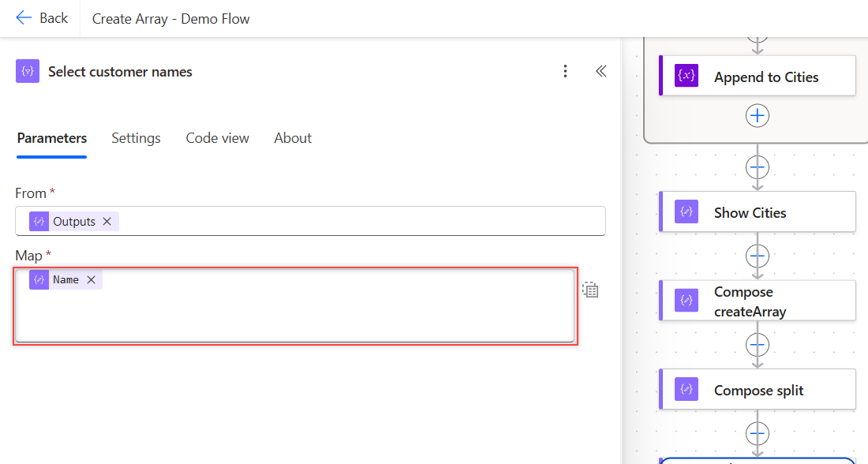Go back using the Back arrow
868x464 pixels.
42,18
